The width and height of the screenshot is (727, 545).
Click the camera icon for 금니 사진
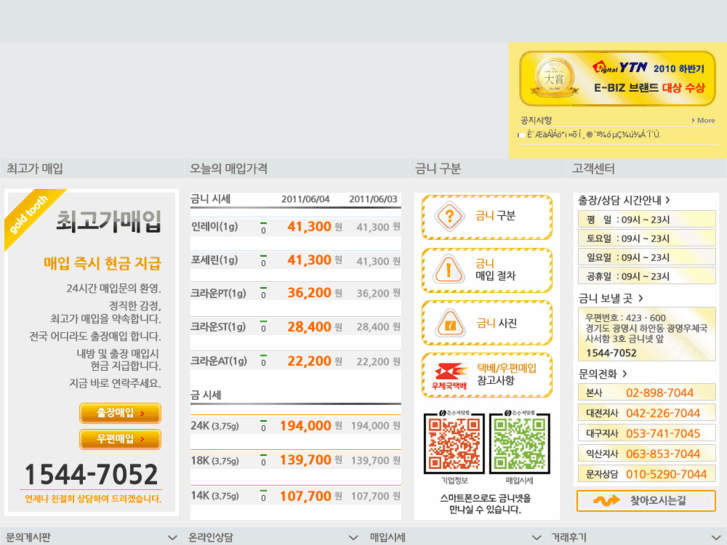(449, 323)
